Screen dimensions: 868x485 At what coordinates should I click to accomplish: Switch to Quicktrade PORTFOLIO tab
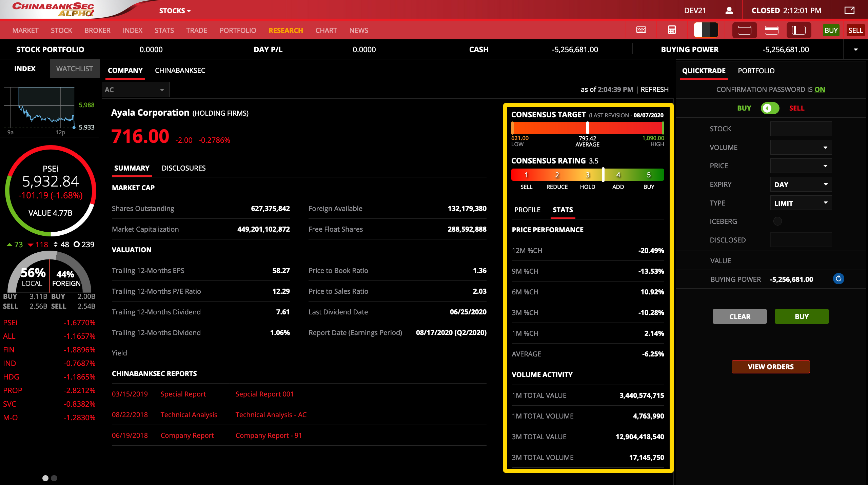pyautogui.click(x=756, y=71)
